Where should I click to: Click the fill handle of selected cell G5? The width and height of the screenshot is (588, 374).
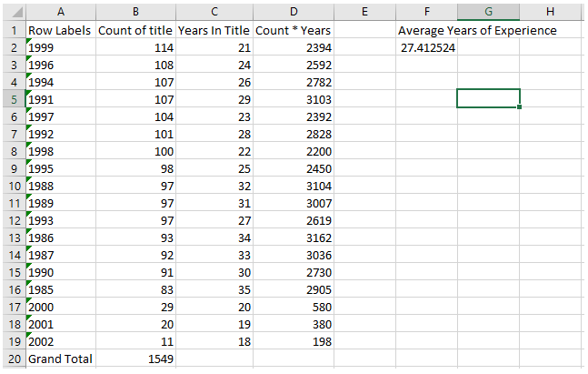point(519,107)
